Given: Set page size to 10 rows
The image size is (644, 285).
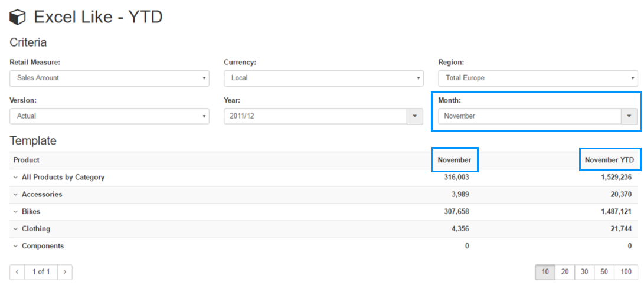Looking at the screenshot, I should [x=545, y=272].
